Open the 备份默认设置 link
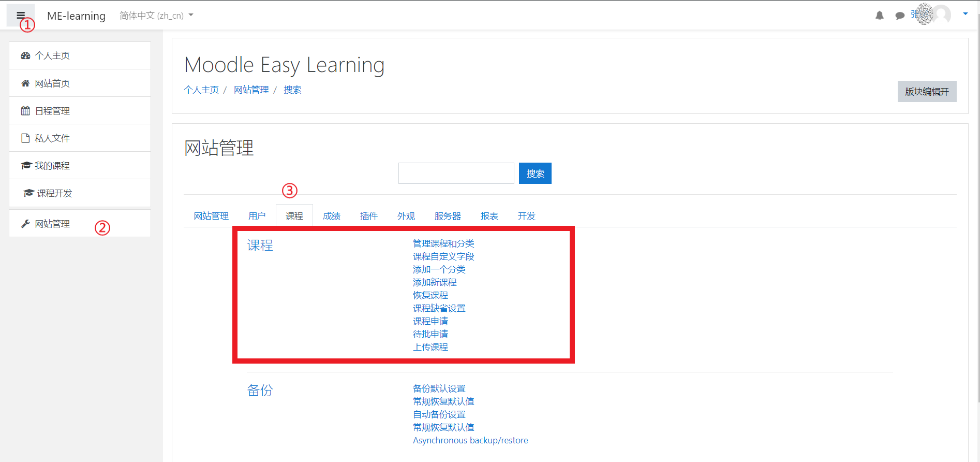Image resolution: width=980 pixels, height=462 pixels. (x=439, y=388)
